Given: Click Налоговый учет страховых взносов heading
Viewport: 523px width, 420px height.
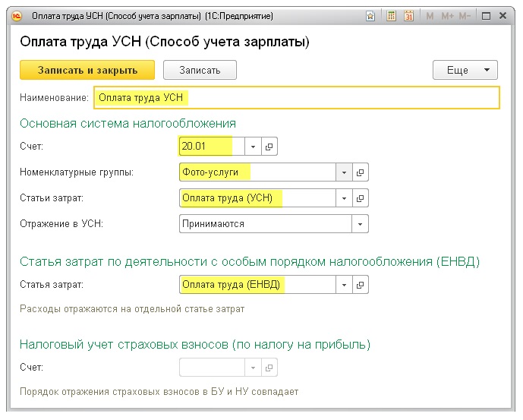Looking at the screenshot, I should click(195, 344).
